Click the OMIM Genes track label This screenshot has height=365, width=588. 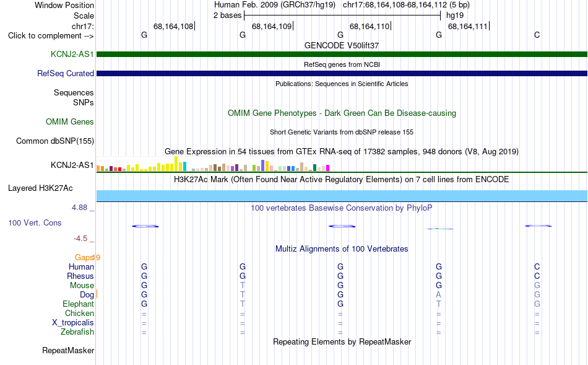tap(70, 121)
